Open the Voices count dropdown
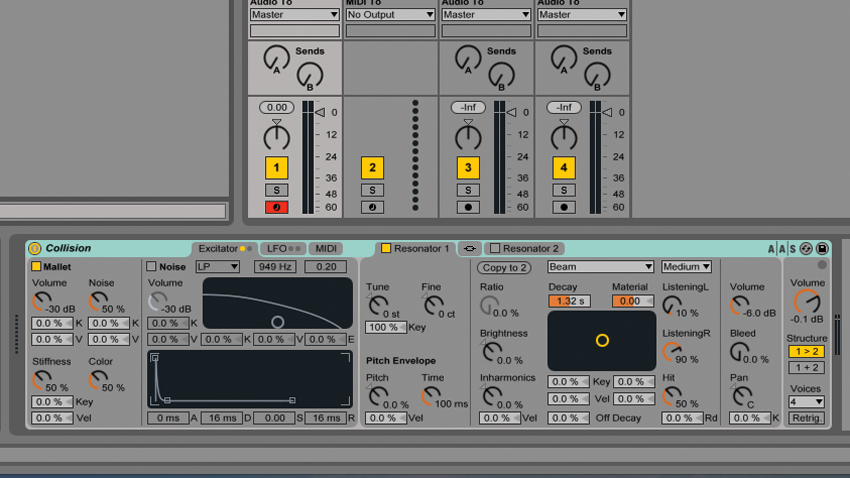Viewport: 850px width, 478px height. tap(807, 402)
